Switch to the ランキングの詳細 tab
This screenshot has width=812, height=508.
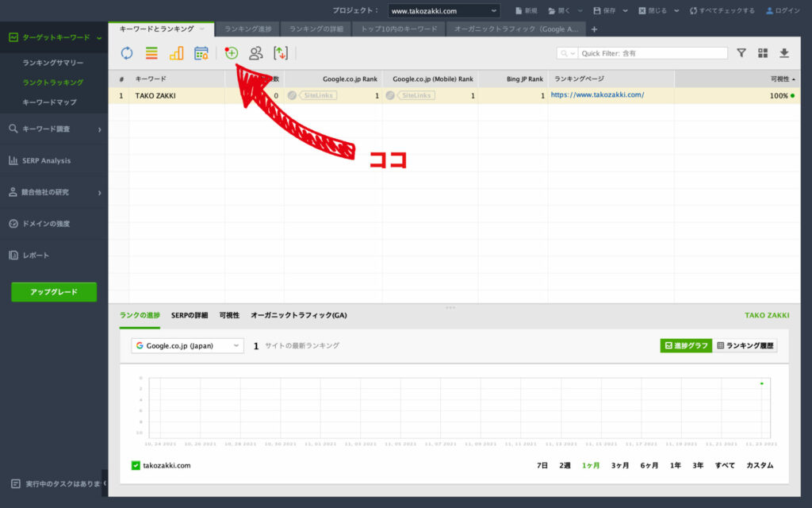tap(316, 29)
